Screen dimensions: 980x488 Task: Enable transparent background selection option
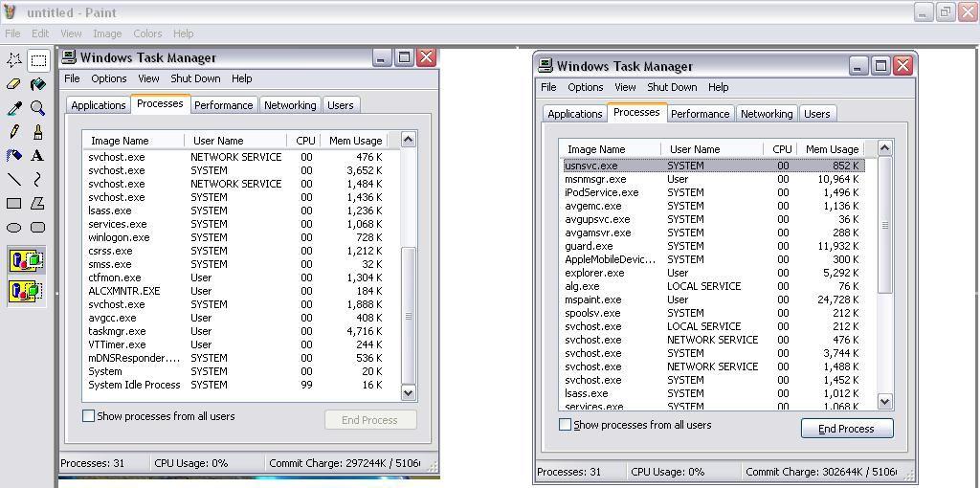pos(26,291)
